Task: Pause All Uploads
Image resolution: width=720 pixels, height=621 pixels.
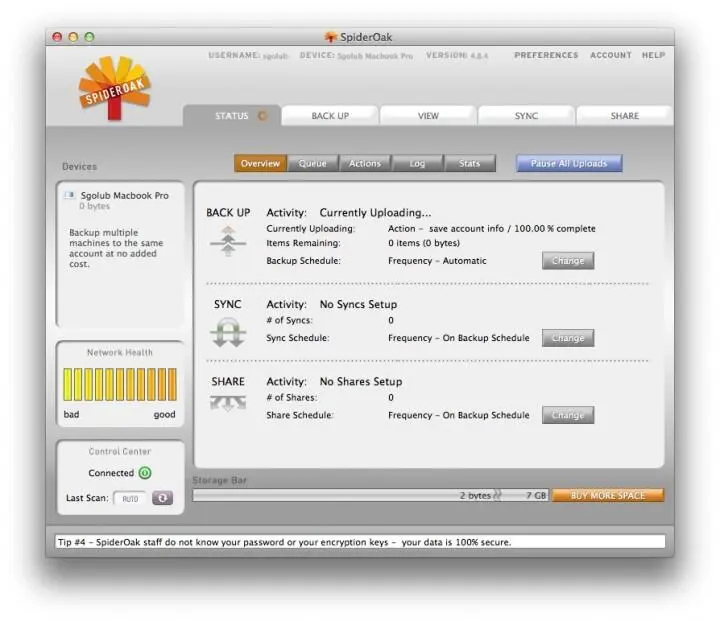Action: click(569, 164)
